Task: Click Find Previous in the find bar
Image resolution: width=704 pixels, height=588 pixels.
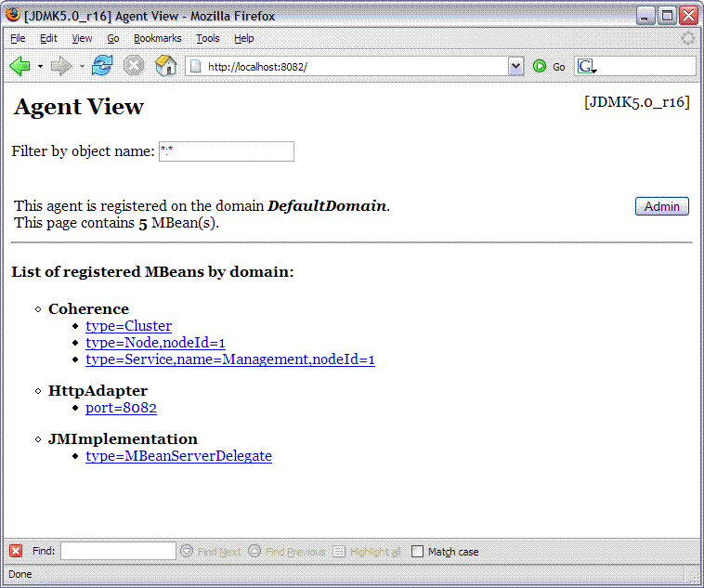Action: tap(286, 551)
